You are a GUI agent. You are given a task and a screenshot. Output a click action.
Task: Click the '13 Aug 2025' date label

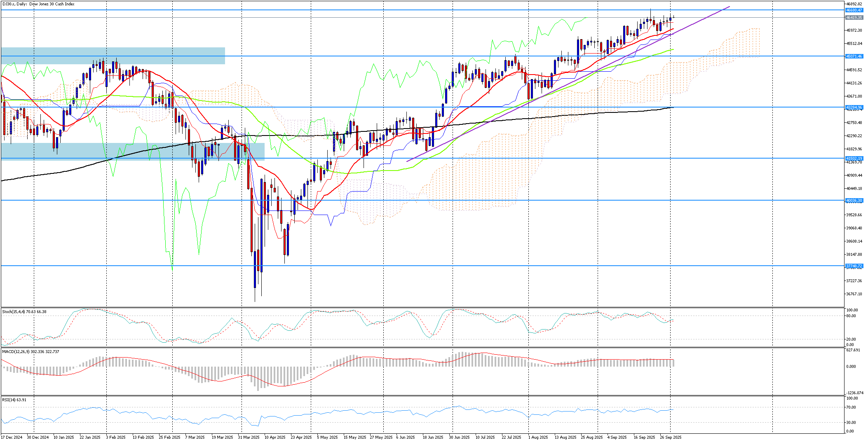click(x=565, y=437)
